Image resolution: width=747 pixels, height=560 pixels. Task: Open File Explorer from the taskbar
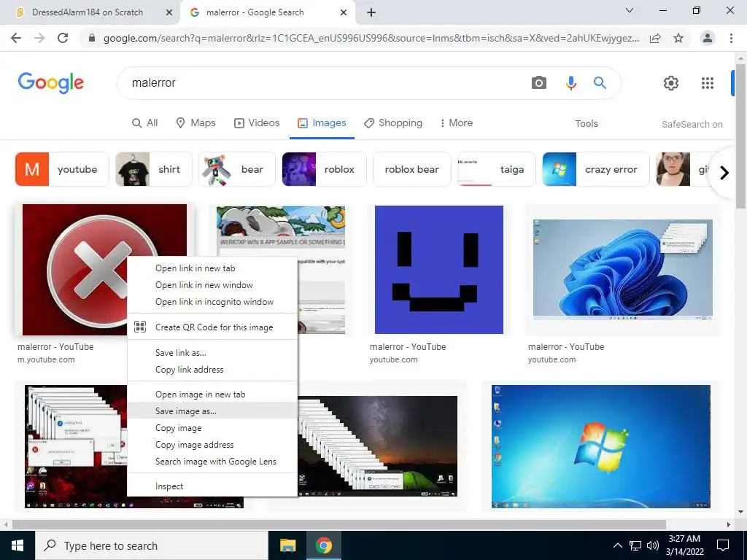(x=287, y=545)
